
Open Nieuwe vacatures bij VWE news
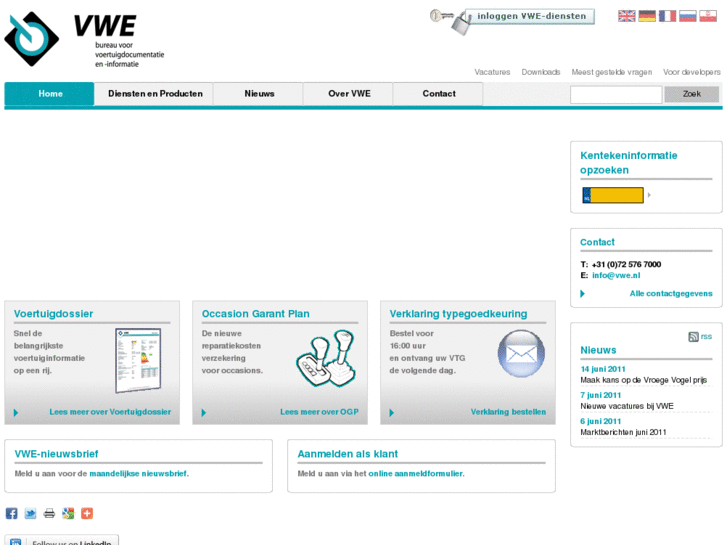pos(627,406)
